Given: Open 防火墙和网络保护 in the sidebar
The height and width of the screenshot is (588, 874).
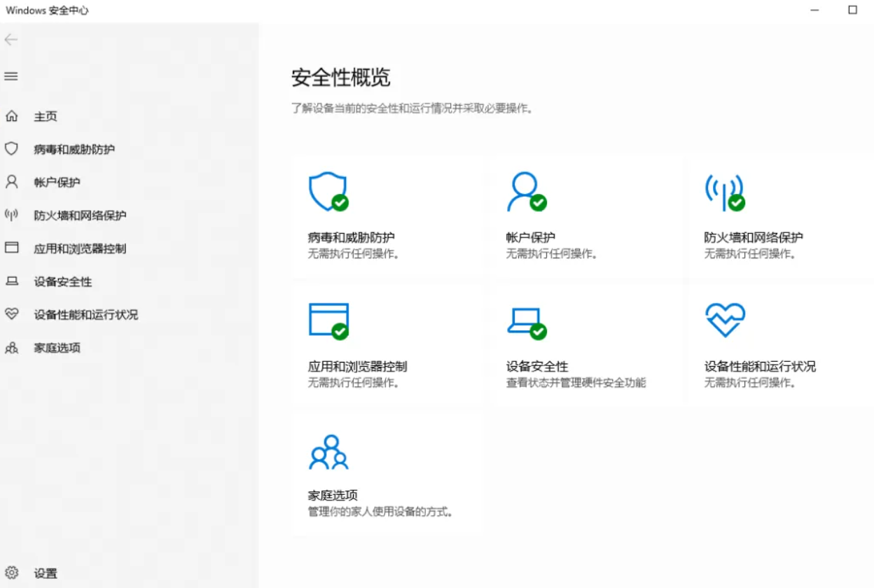Looking at the screenshot, I should point(80,215).
